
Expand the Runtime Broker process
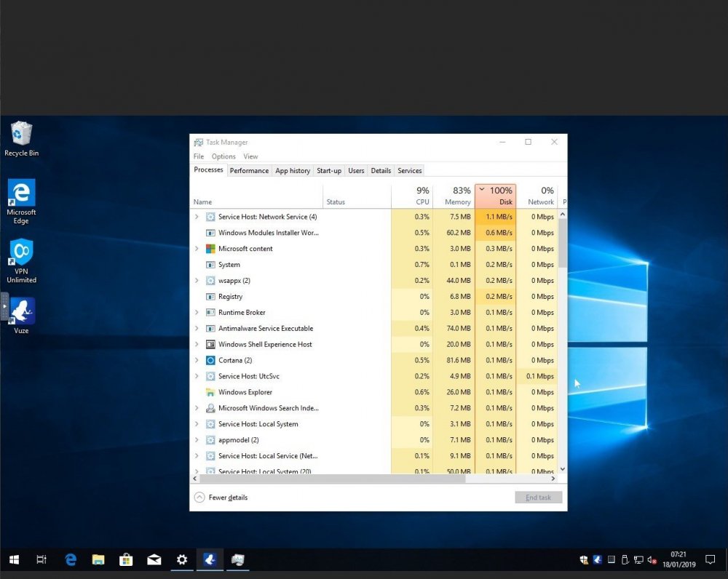tap(197, 313)
